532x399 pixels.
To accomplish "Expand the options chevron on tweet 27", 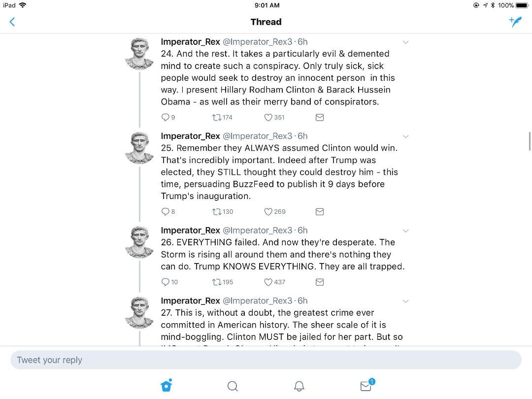I will click(405, 301).
